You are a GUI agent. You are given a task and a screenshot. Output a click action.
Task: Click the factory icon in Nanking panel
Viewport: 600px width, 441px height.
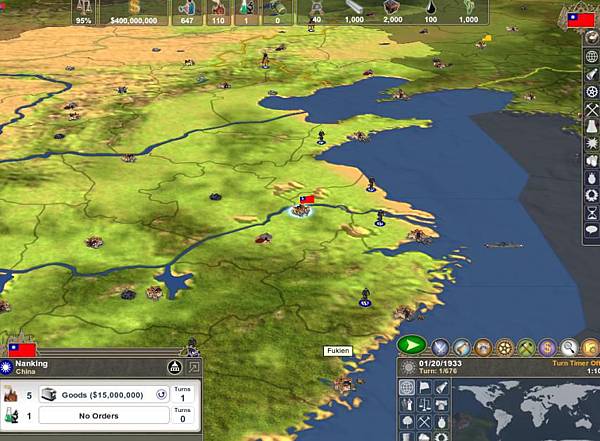point(10,394)
